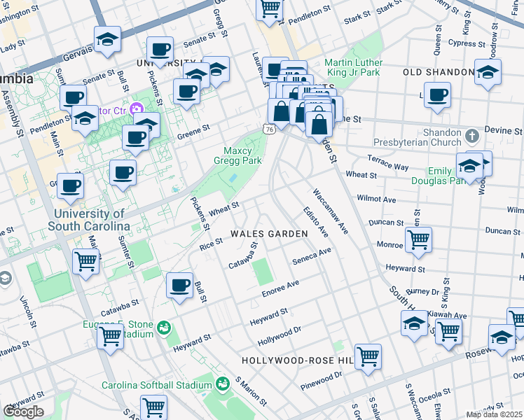
Task: Select the coffee cup marker left of Pickens St
Action: coord(123,174)
